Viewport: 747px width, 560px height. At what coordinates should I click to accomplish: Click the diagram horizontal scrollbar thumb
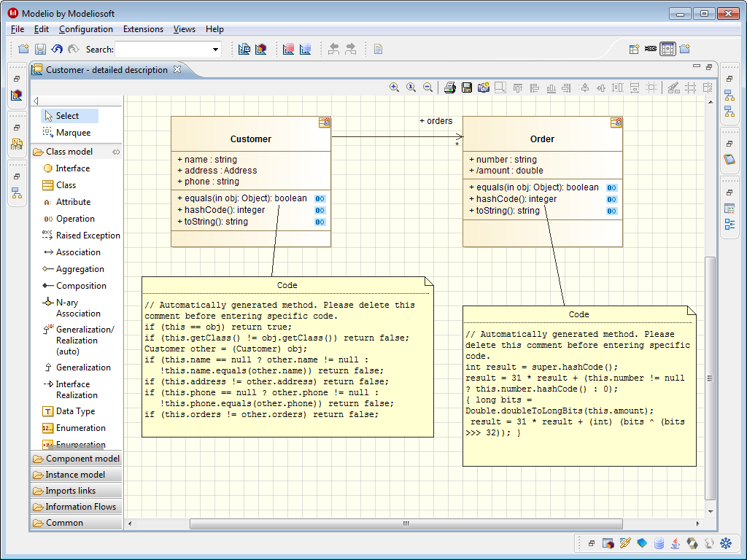406,524
